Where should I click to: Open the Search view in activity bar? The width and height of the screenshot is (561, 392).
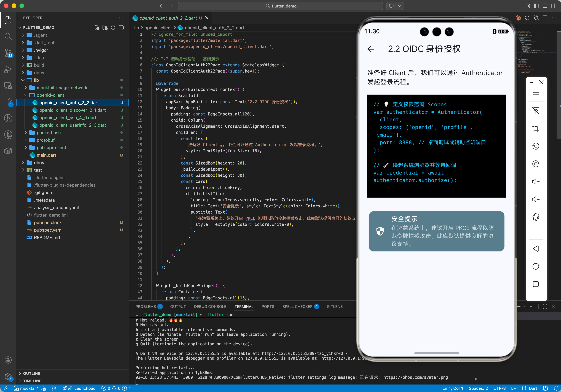click(x=8, y=36)
